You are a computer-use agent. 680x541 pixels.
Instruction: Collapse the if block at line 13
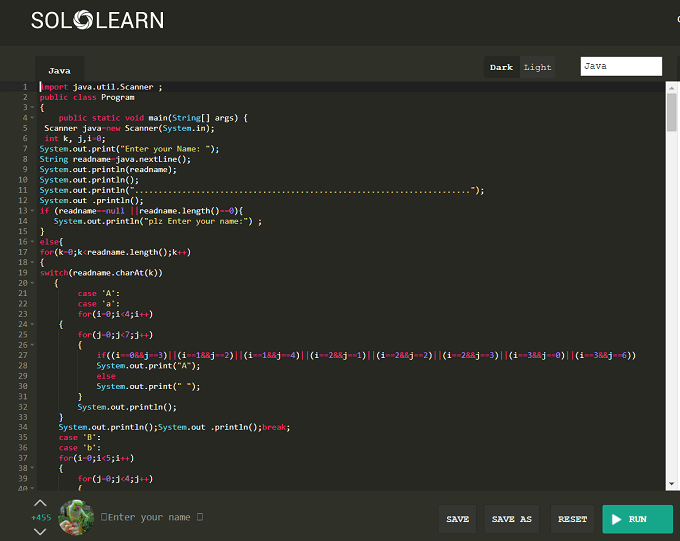32,211
